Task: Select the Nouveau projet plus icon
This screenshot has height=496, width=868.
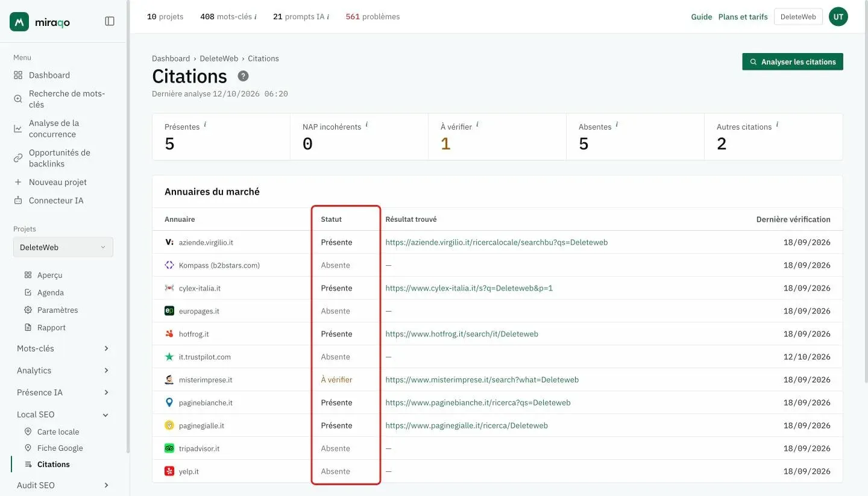Action: coord(18,182)
